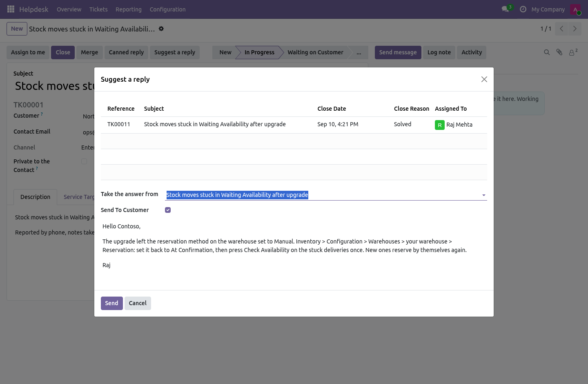Screen dimensions: 588x384
Task: Click the Activity button
Action: coord(472,52)
